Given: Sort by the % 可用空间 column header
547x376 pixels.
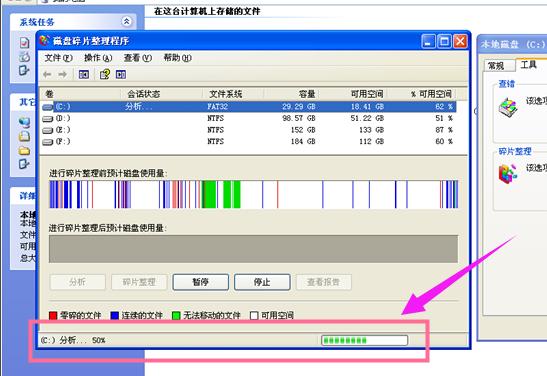Looking at the screenshot, I should coord(421,94).
